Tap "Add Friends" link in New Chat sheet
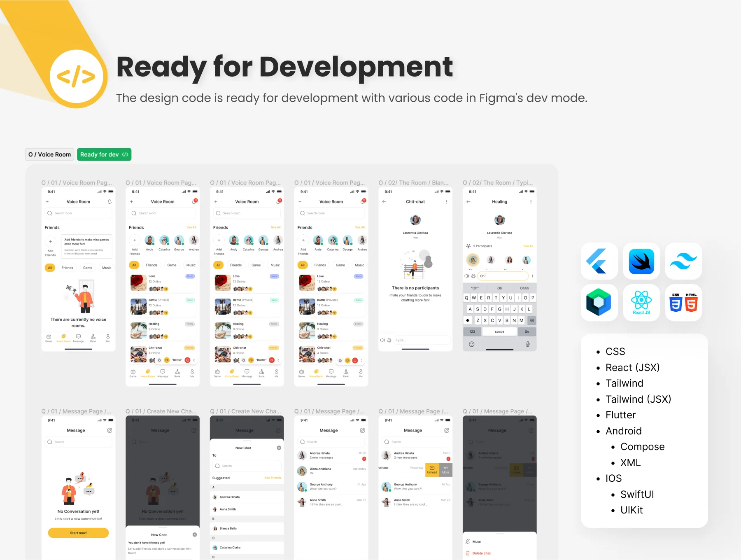The width and height of the screenshot is (741, 560). point(273,478)
